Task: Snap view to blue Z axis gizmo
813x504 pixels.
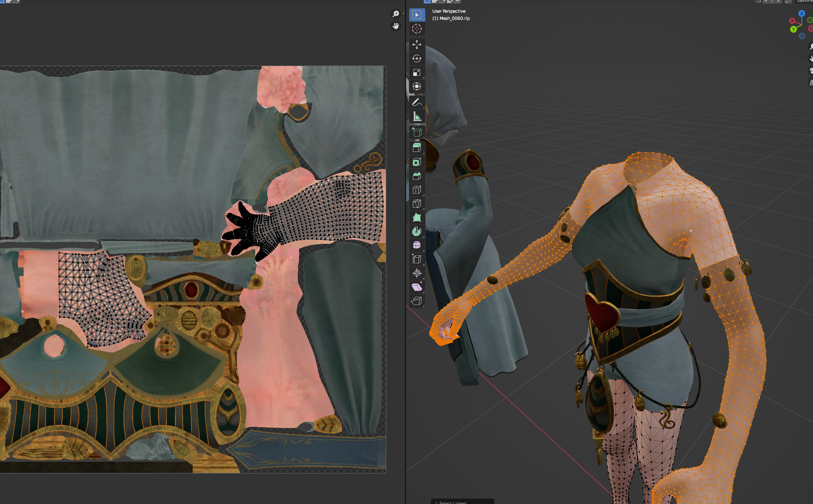Action: (801, 14)
